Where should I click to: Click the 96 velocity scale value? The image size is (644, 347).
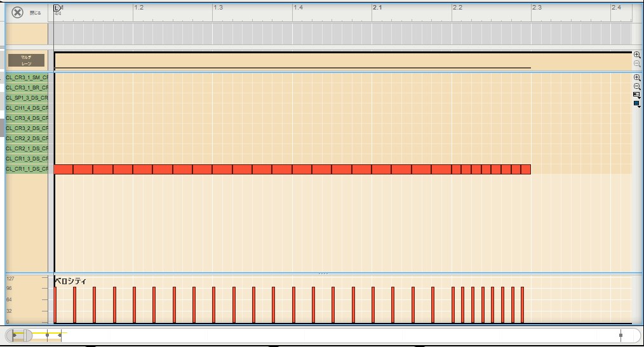coord(9,289)
